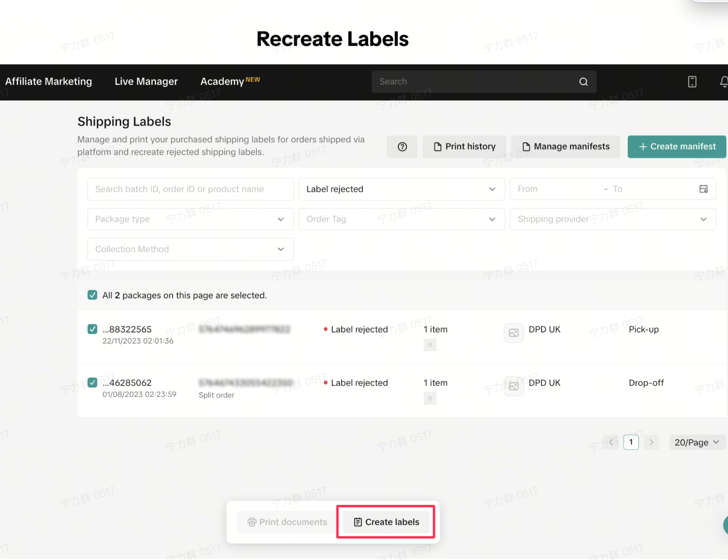The width and height of the screenshot is (728, 560).
Task: Click the Create labels button
Action: coord(386,522)
